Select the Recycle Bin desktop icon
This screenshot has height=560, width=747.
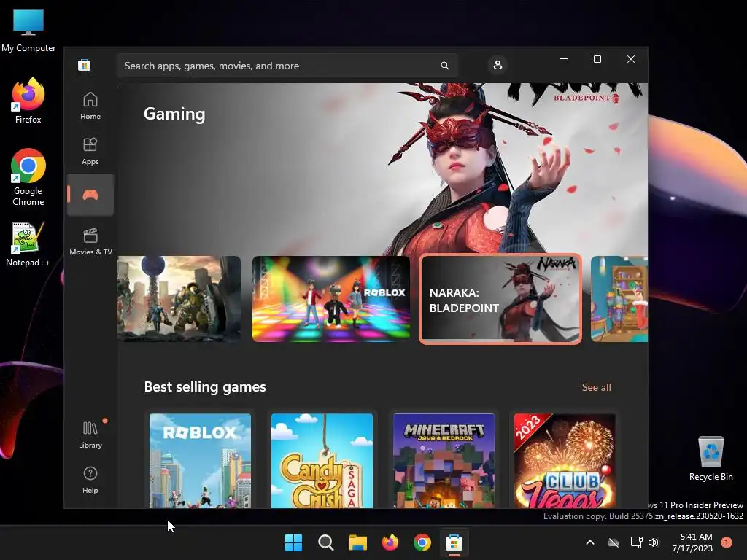(711, 458)
